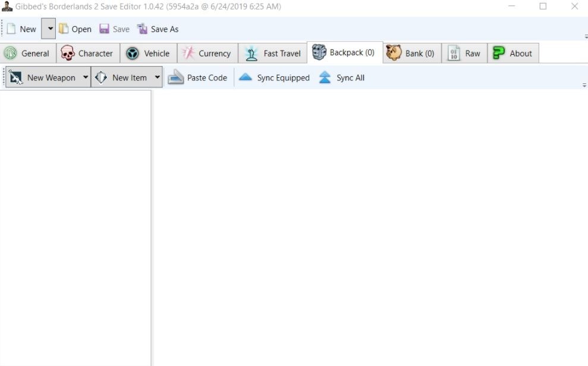
Task: Expand the New Item dropdown arrow
Action: (x=157, y=77)
